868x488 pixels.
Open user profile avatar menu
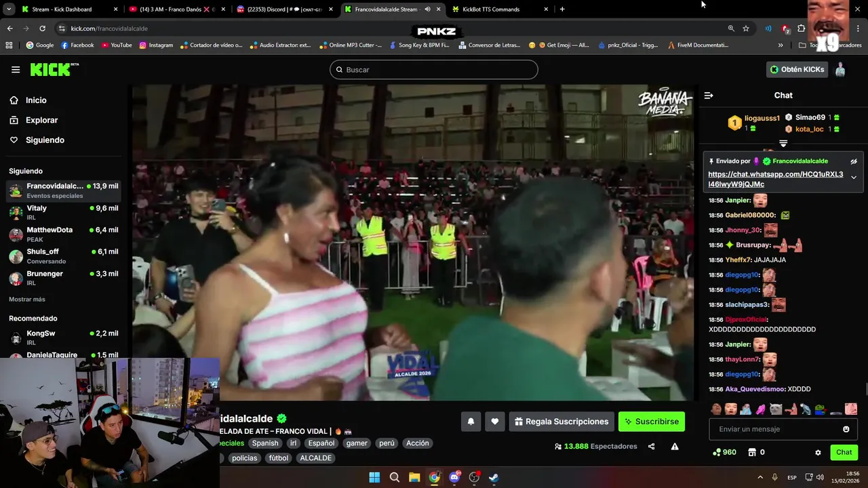click(840, 69)
